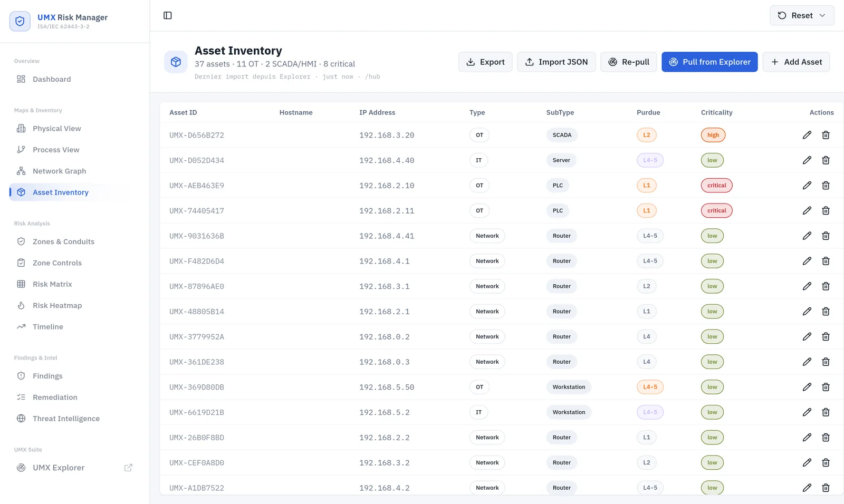Edit asset UMX-87896AE0
Screen dimensions: 844x504
click(x=807, y=286)
